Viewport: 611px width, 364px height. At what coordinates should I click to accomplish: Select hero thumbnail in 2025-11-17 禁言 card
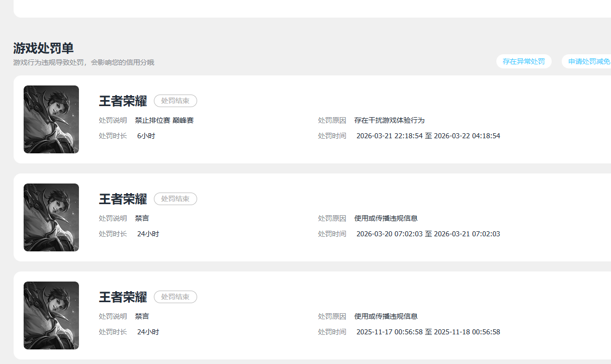pyautogui.click(x=51, y=315)
